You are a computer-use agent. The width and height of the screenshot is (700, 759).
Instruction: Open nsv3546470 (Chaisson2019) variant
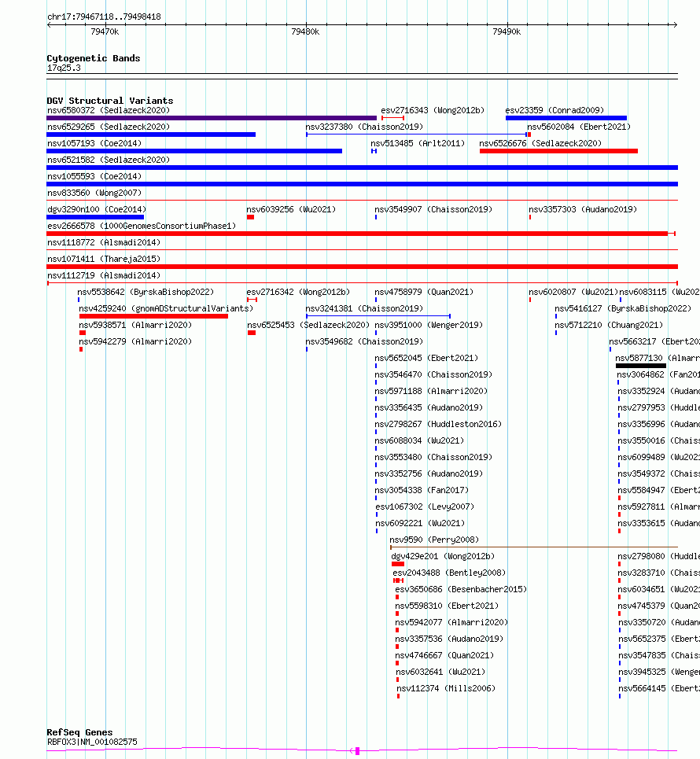433,374
